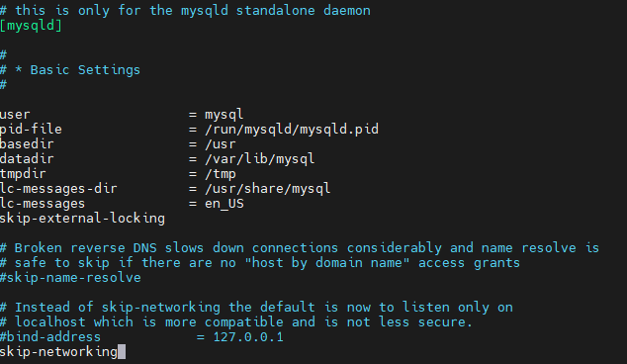
Task: Click the #bind-address option name
Action: tap(50, 337)
